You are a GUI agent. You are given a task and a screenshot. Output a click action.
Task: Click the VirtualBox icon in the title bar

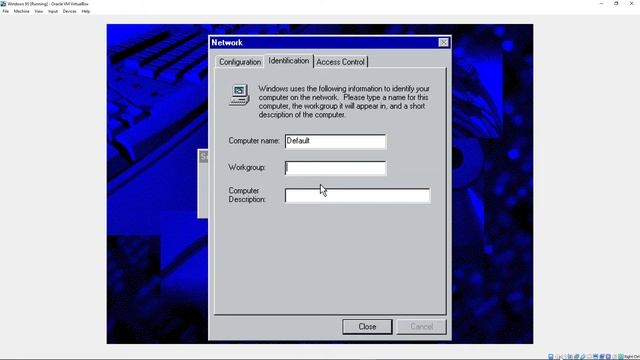click(3, 4)
